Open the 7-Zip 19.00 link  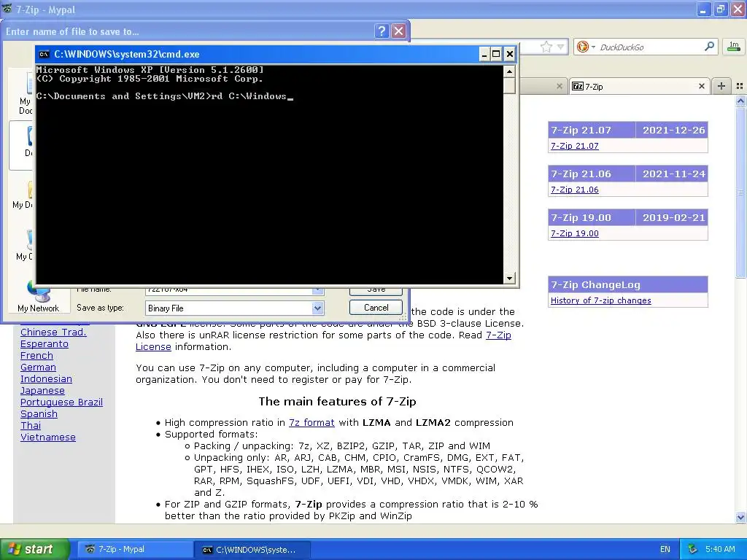[575, 233]
